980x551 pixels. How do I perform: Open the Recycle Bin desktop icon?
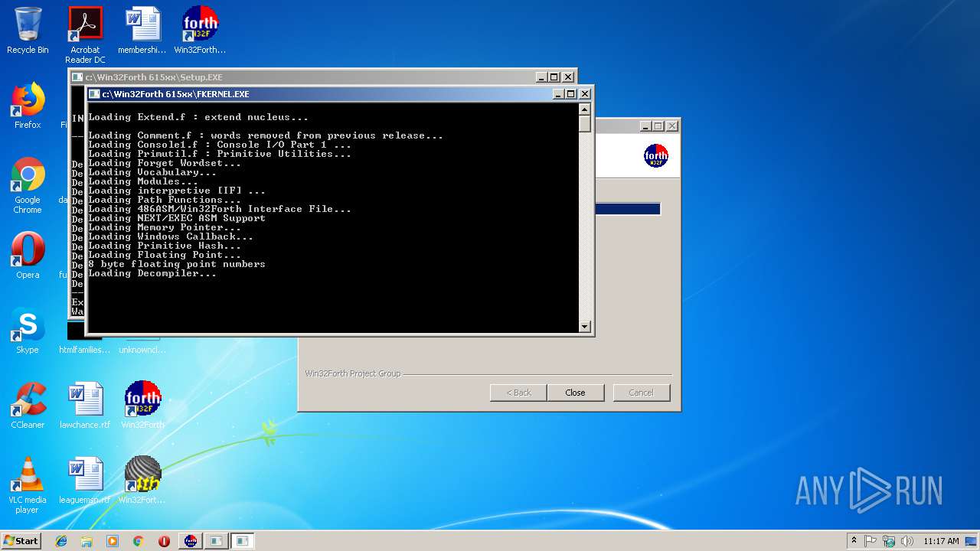pyautogui.click(x=28, y=31)
